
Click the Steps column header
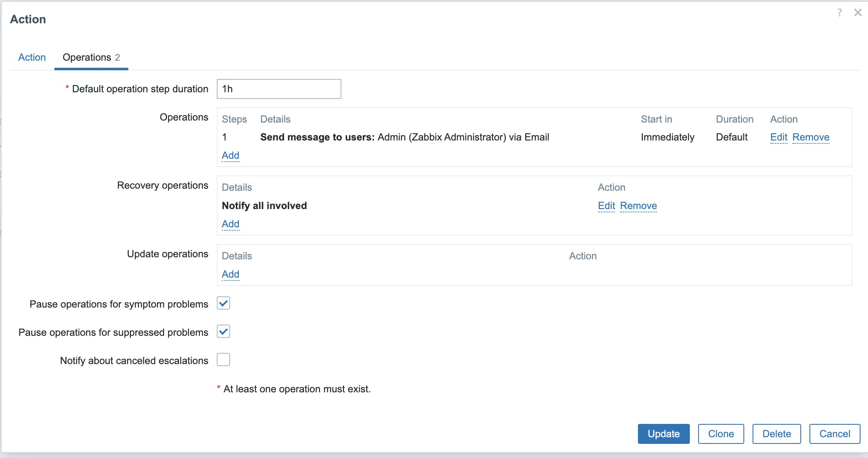tap(234, 119)
